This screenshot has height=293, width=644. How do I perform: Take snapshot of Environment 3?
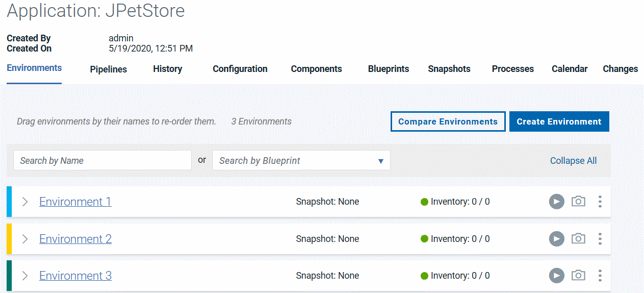tap(578, 275)
